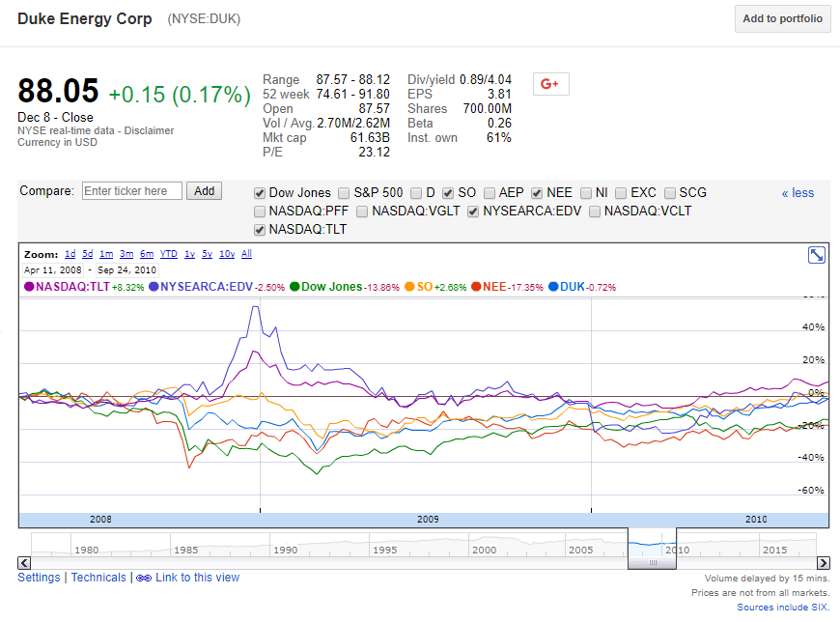Click the 88.05 price value
Viewport: 840px width, 622px height.
58,91
